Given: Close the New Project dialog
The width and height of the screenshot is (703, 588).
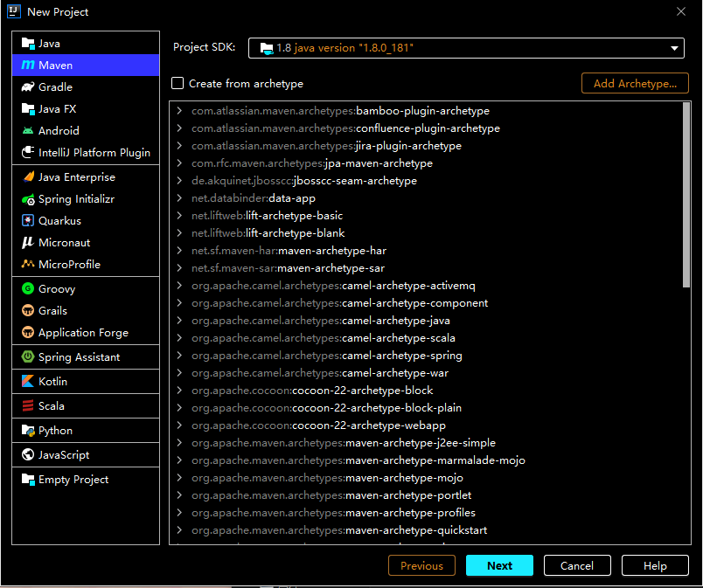Looking at the screenshot, I should point(681,11).
